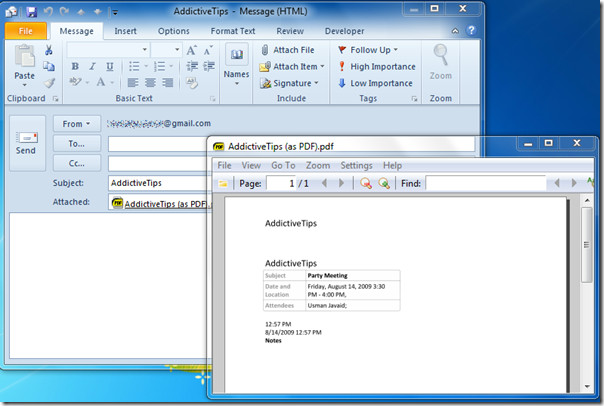Open the font name combo box

tap(108, 50)
